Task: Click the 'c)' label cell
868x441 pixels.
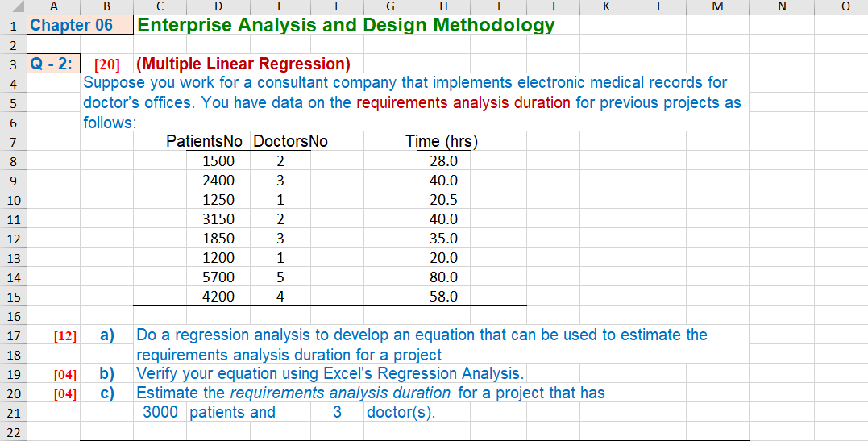Action: click(x=107, y=393)
